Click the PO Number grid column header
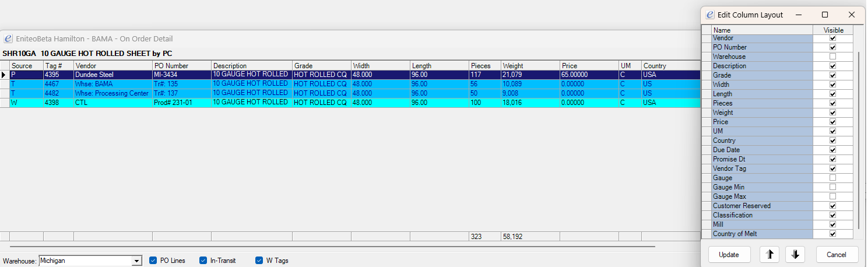The image size is (868, 267). click(x=182, y=66)
